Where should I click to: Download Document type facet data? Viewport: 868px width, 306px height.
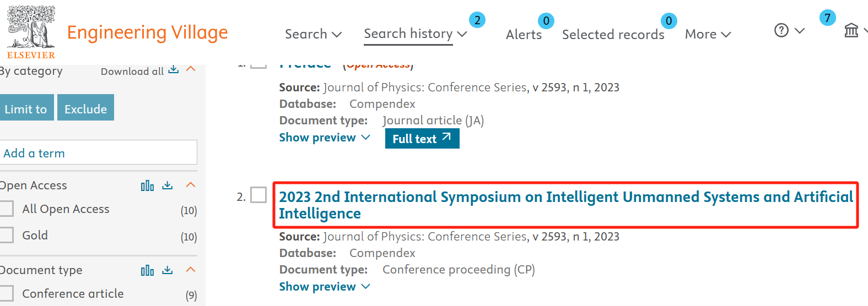(168, 270)
